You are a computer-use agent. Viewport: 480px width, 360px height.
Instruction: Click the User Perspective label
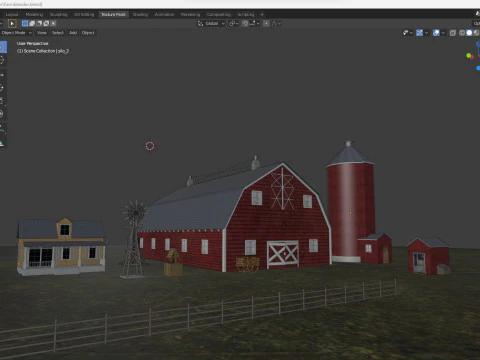point(32,43)
